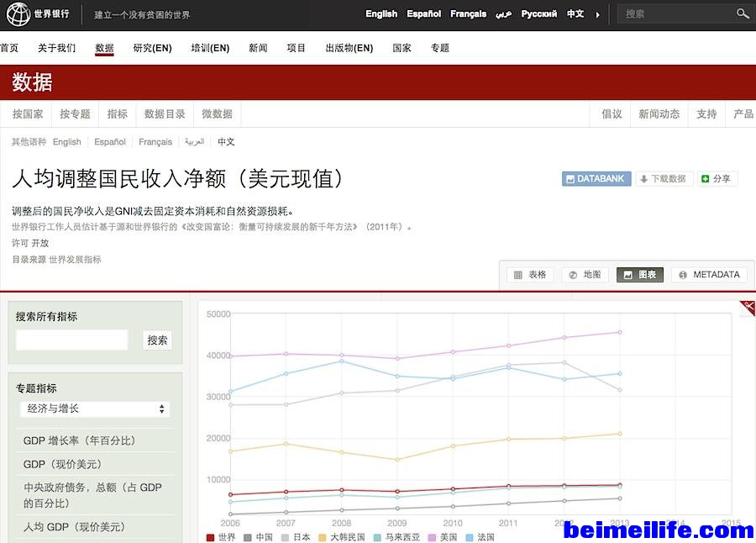This screenshot has width=756, height=543.
Task: Select the 按国家 data tab
Action: 28,114
